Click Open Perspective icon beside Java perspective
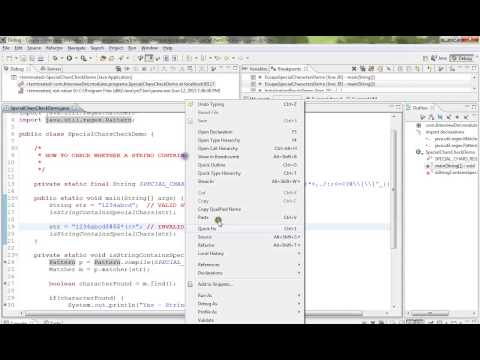The image size is (480, 360). coord(426,58)
